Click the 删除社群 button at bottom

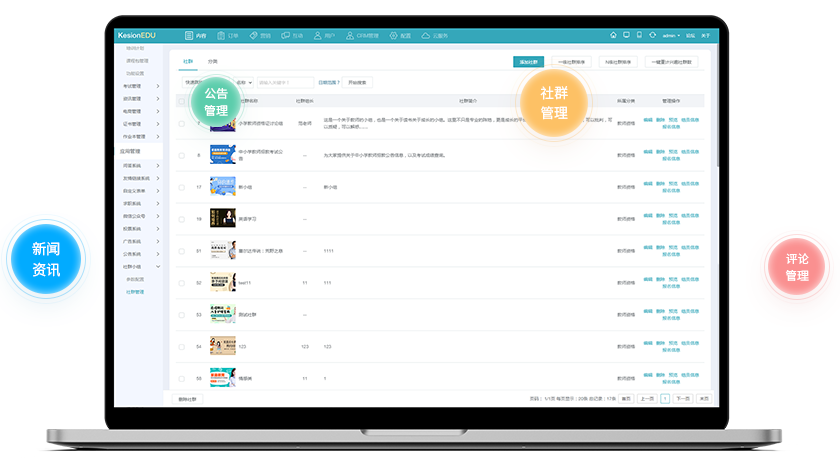pyautogui.click(x=188, y=398)
